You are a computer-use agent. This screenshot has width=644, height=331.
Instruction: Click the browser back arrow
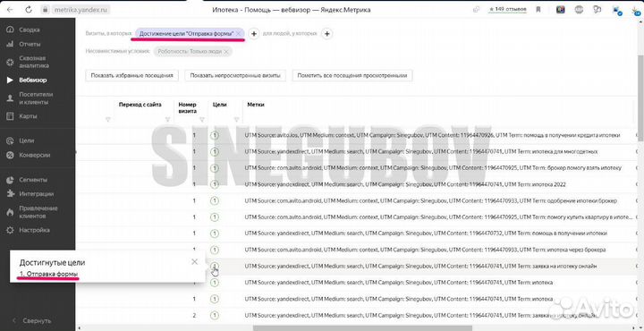point(10,10)
